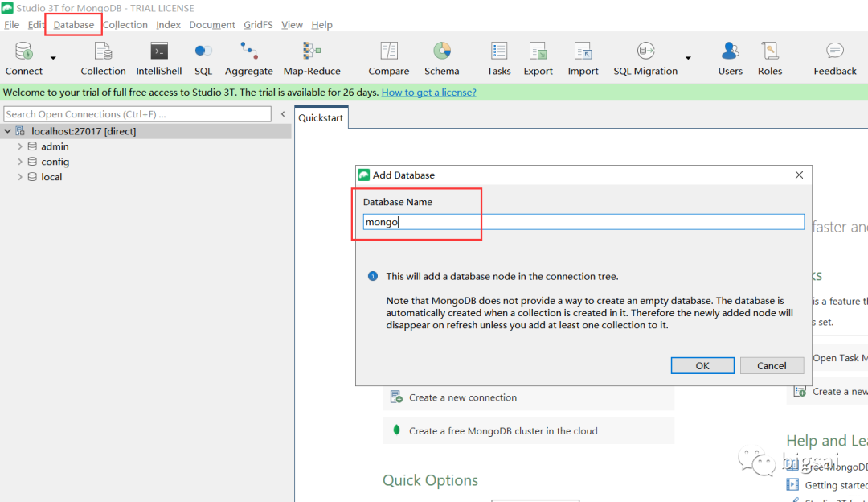Viewport: 868px width, 502px height.
Task: Launch the Aggregate editor icon
Action: [248, 52]
